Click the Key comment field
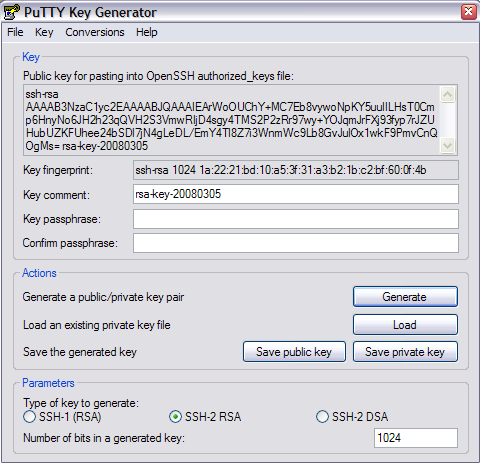The width and height of the screenshot is (480, 463). point(296,194)
